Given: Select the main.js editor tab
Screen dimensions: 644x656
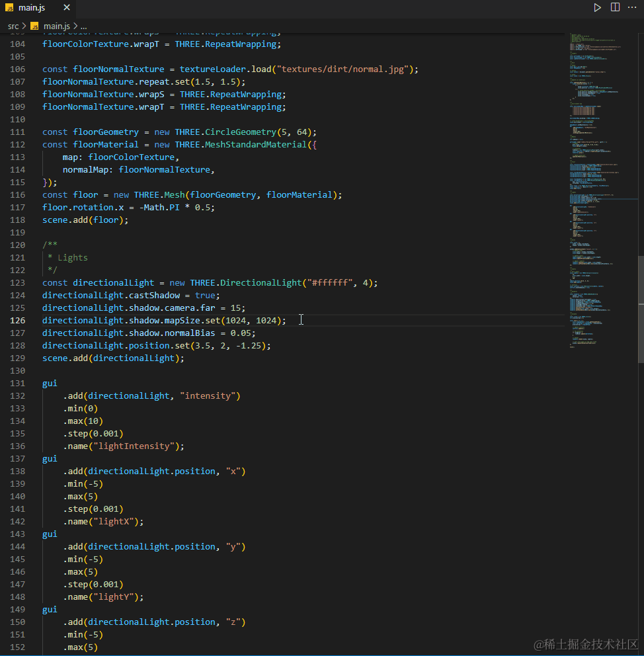Looking at the screenshot, I should (38, 7).
